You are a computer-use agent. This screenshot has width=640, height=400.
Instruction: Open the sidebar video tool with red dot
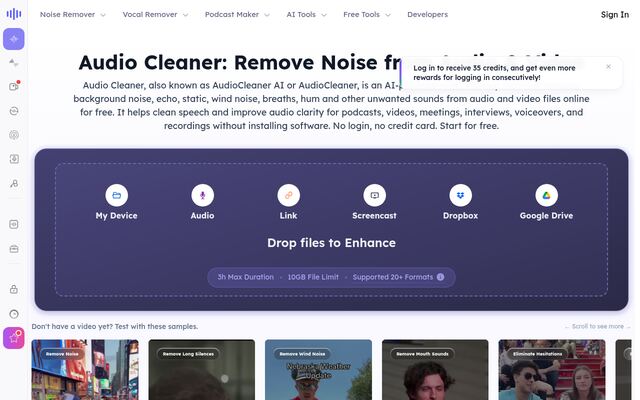tap(14, 87)
